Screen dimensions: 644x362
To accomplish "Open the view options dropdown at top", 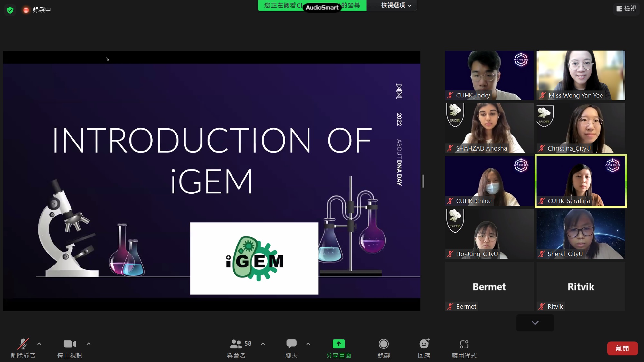I will (396, 5).
